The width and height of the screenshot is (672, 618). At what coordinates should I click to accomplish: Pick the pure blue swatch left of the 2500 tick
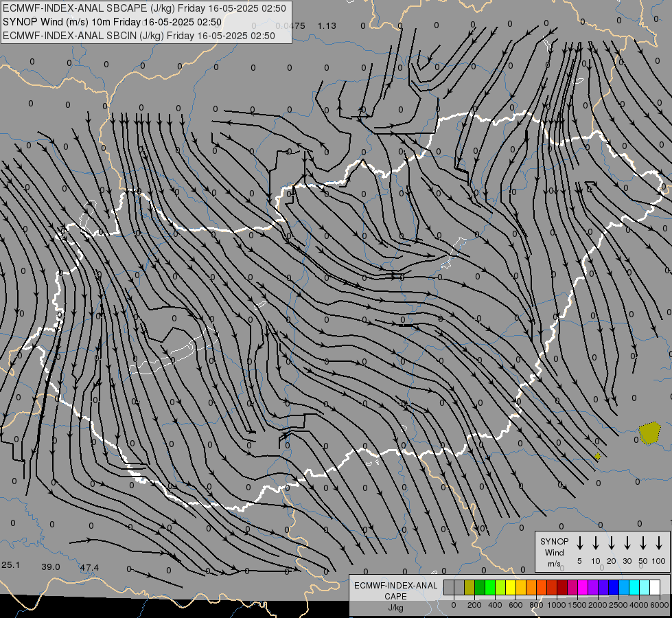pyautogui.click(x=614, y=587)
